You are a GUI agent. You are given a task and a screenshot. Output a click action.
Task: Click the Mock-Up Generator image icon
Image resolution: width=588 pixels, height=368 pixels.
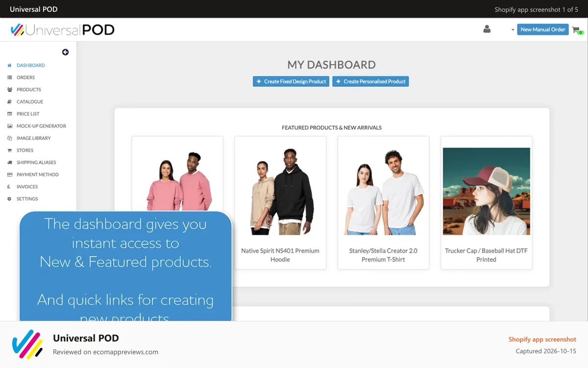point(9,126)
